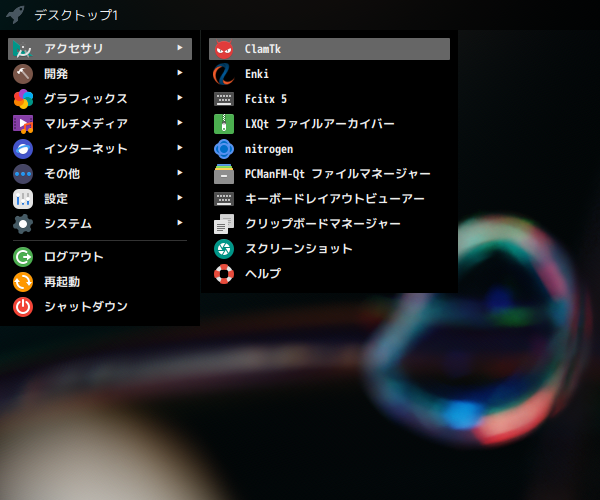The height and width of the screenshot is (500, 600).
Task: Open the インターネット menu category
Action: pos(100,149)
